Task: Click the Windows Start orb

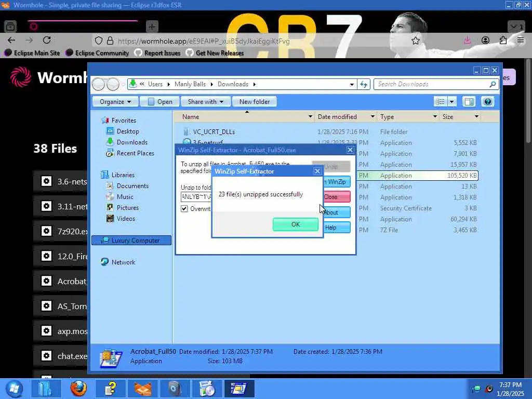Action: pos(14,389)
